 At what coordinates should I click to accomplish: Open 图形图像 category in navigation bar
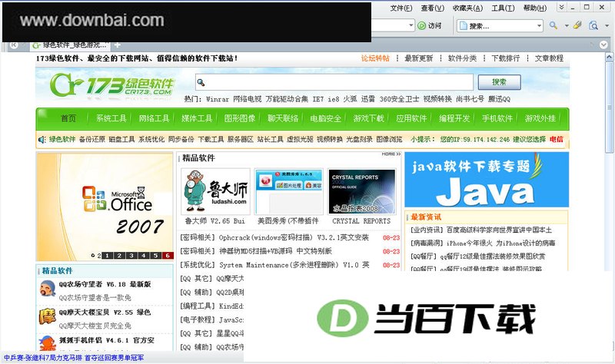point(240,118)
